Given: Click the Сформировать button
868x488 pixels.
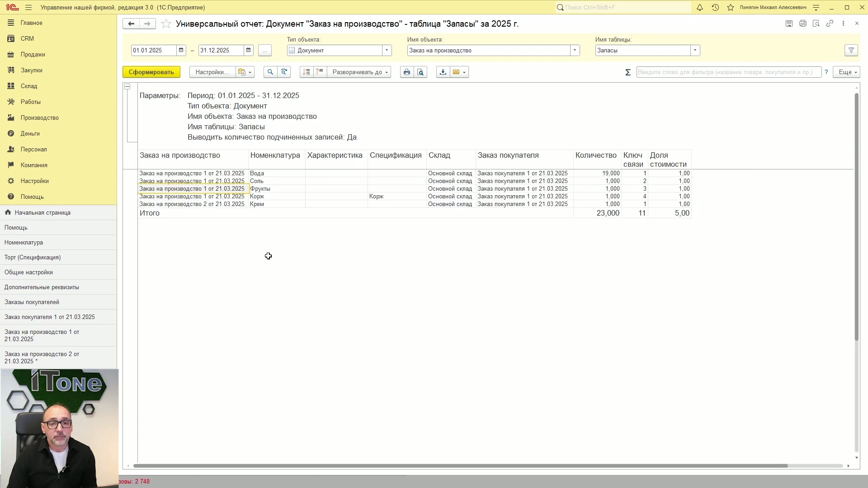Looking at the screenshot, I should [x=151, y=72].
